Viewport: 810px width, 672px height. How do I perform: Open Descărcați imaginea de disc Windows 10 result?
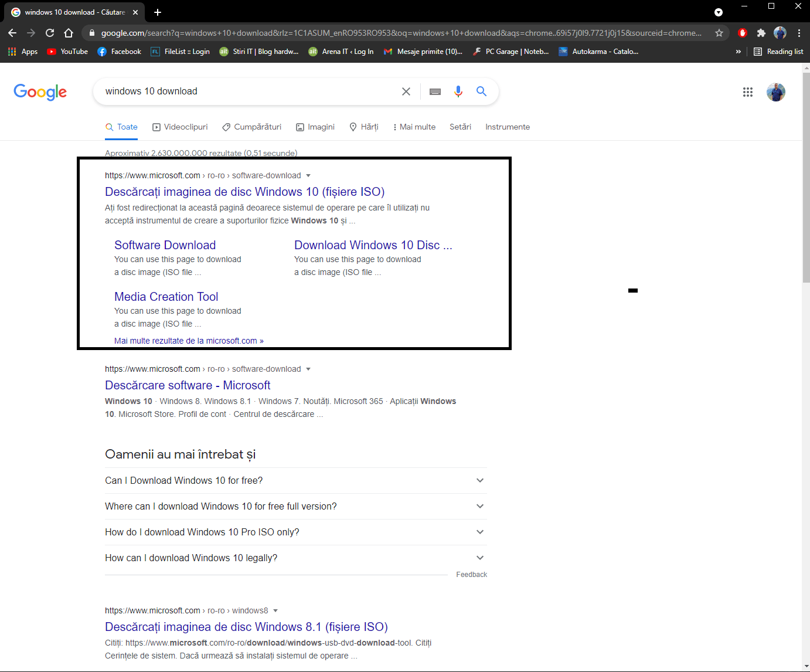point(244,192)
